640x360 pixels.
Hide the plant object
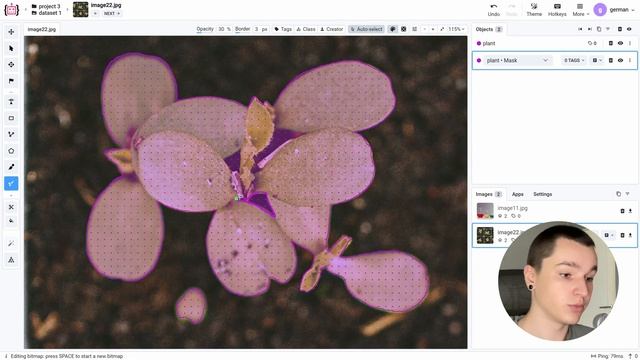(620, 43)
